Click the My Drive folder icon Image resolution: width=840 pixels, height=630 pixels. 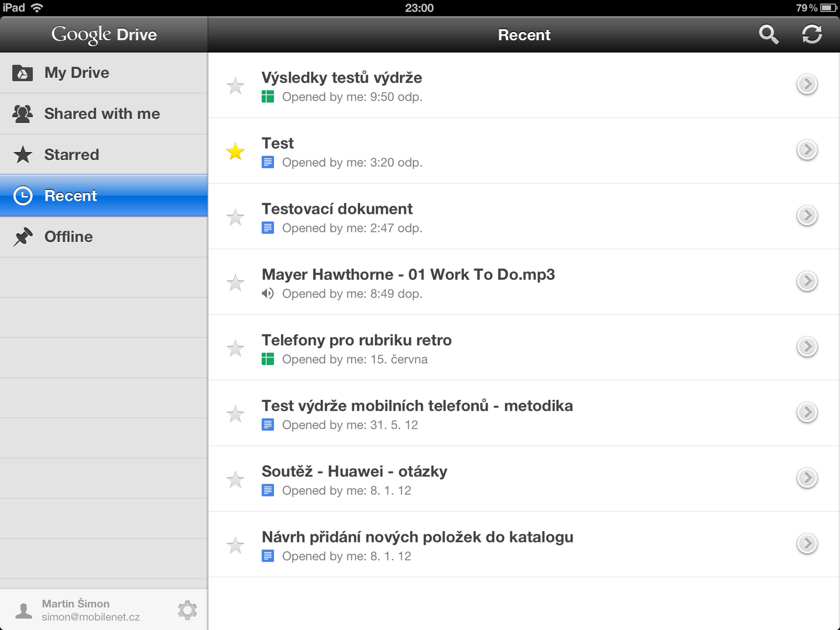point(22,72)
